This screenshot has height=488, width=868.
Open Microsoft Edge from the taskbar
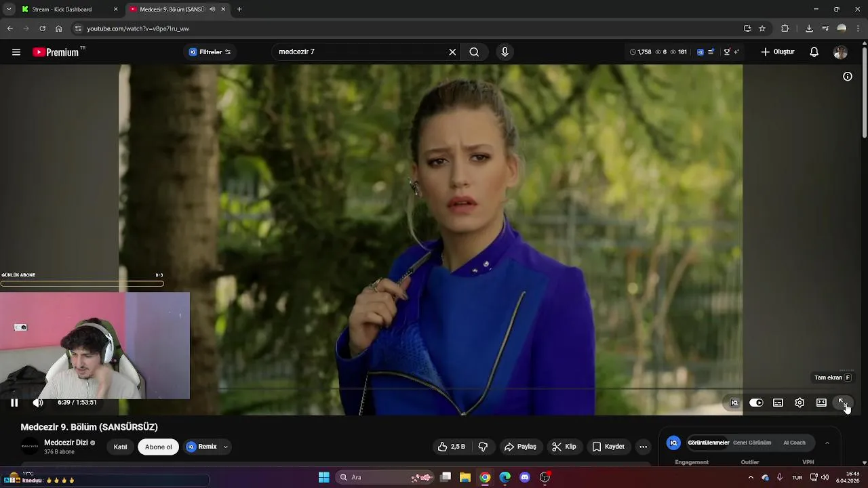pyautogui.click(x=505, y=477)
